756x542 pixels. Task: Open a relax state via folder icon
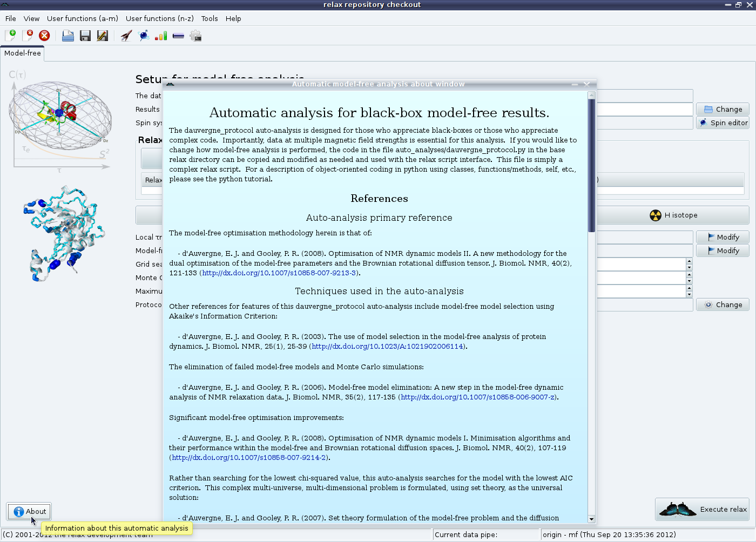point(68,36)
